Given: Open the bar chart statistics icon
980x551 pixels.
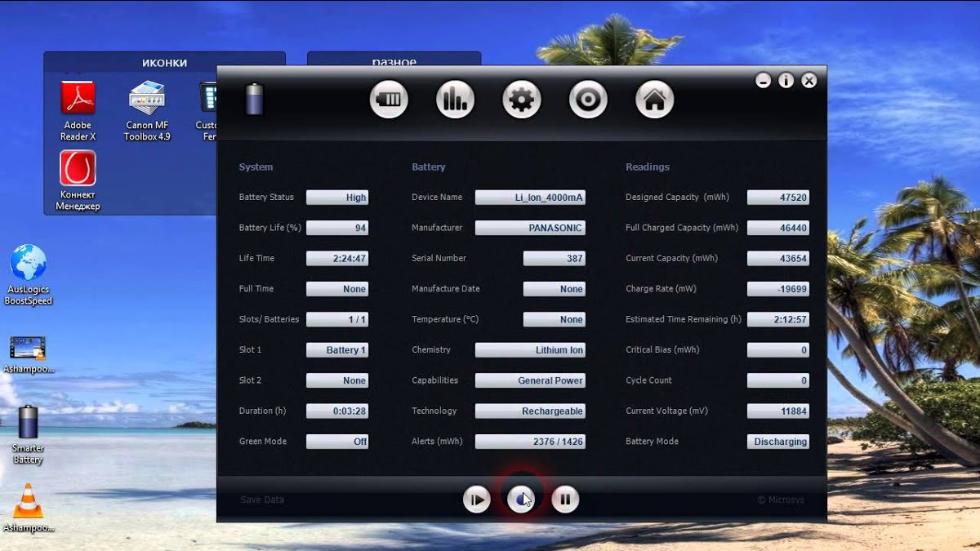Looking at the screenshot, I should tap(455, 100).
